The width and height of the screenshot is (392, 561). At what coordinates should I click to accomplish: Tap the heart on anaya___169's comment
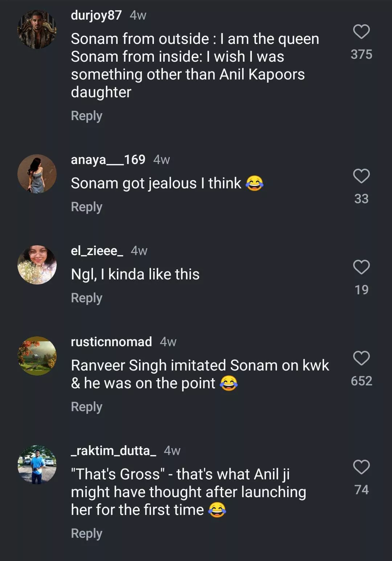[361, 176]
